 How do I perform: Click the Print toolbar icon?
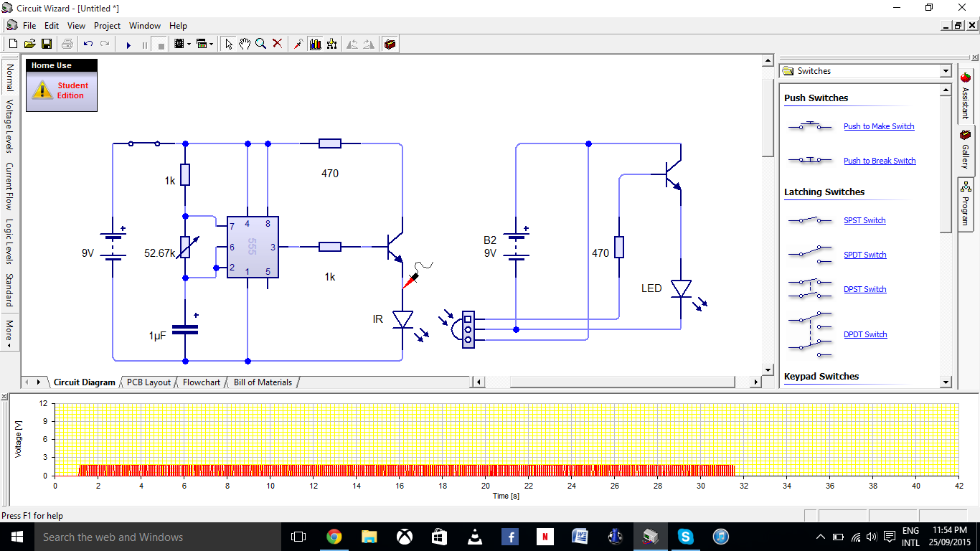click(67, 44)
